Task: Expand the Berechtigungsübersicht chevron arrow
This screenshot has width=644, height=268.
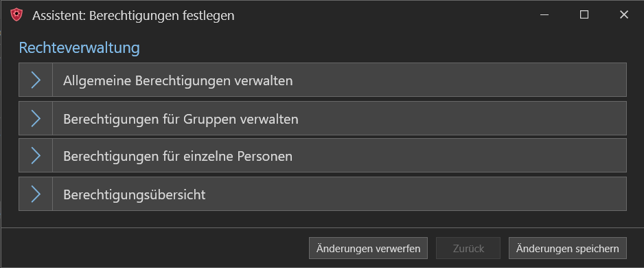Action: pyautogui.click(x=36, y=194)
